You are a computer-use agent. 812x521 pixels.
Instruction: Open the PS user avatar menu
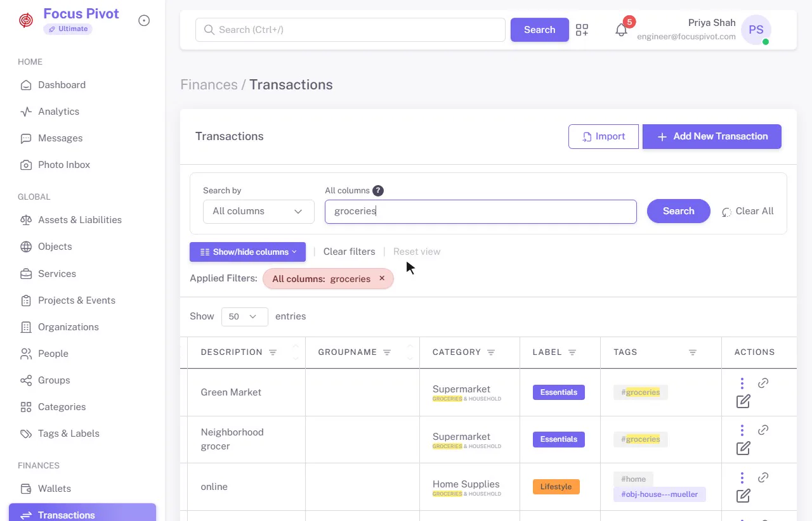tap(756, 30)
